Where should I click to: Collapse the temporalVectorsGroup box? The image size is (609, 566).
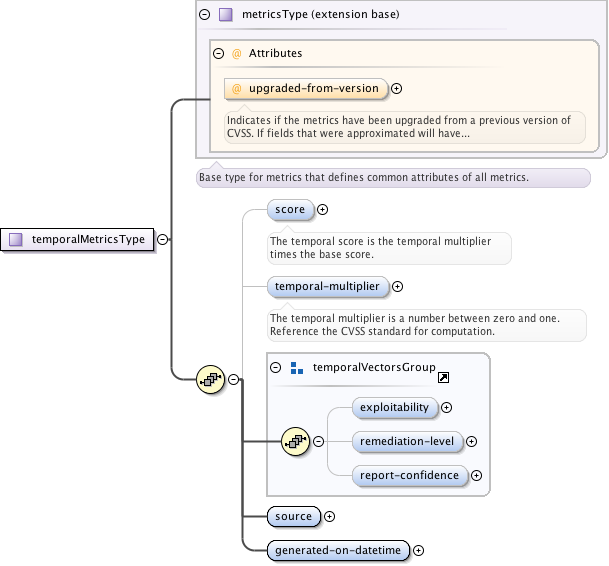[x=276, y=368]
